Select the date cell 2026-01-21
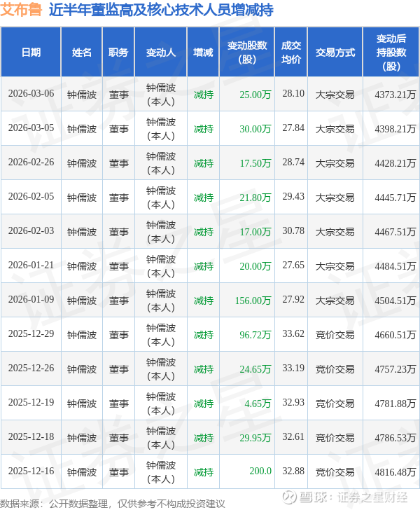Viewport: 420px width, 510px height. [31, 265]
